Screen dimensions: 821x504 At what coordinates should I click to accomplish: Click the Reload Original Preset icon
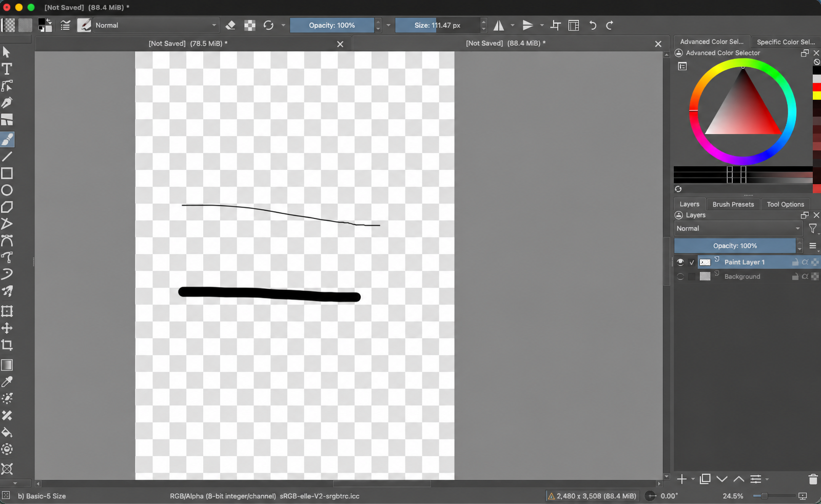(x=268, y=25)
